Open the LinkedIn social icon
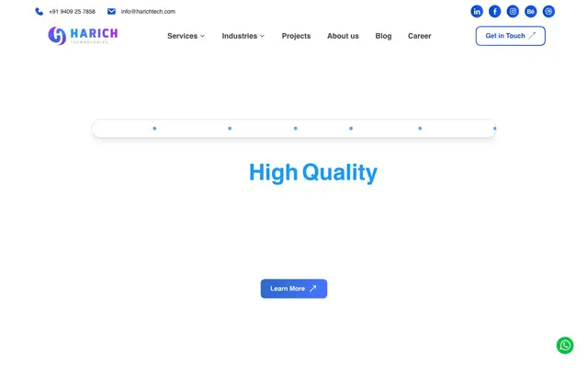Viewport: 588px width, 368px height. click(477, 11)
